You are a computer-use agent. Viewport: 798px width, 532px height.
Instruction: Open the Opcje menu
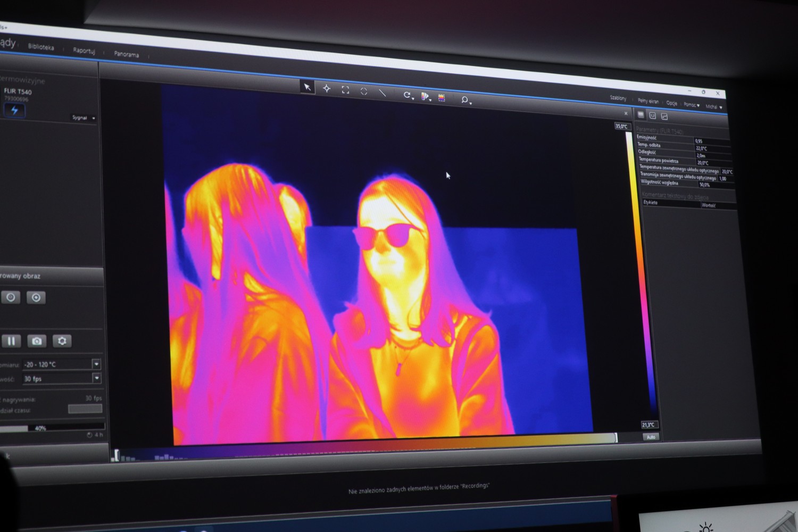pyautogui.click(x=671, y=103)
